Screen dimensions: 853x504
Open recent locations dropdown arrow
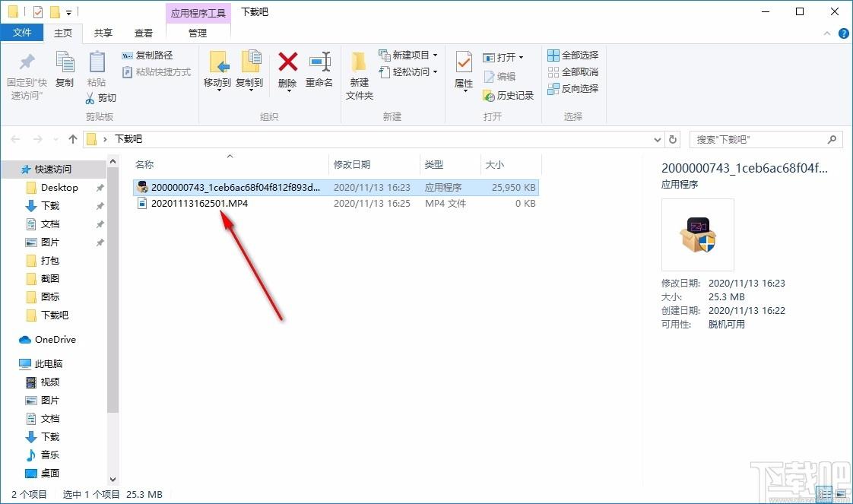(55, 139)
